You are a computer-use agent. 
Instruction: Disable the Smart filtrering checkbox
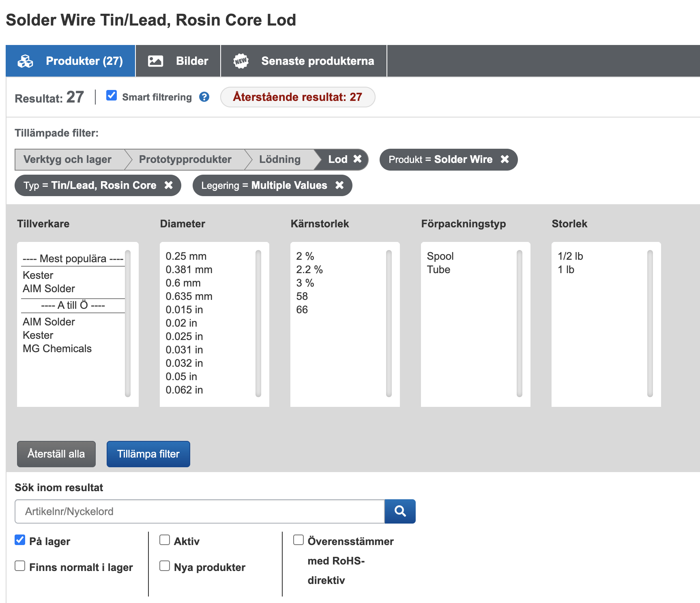click(x=112, y=96)
